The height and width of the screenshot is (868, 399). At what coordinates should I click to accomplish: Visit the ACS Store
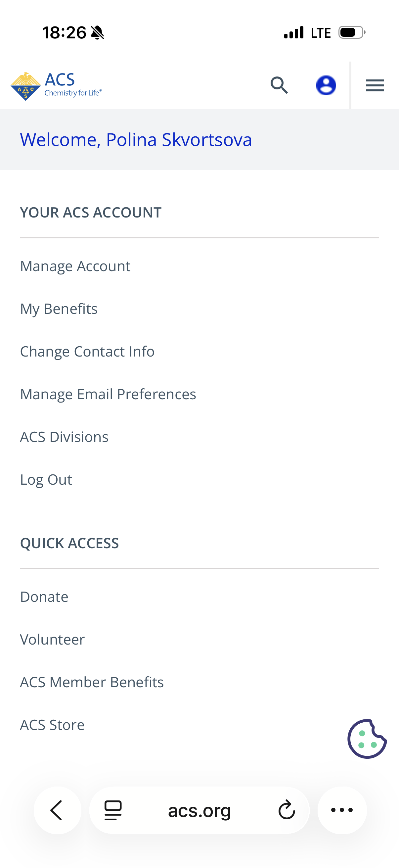[52, 725]
